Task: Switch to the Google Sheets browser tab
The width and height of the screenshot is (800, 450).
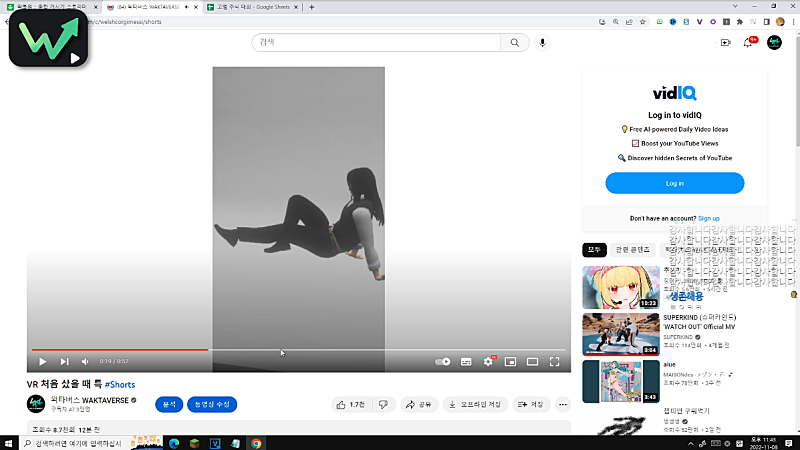Action: [253, 7]
